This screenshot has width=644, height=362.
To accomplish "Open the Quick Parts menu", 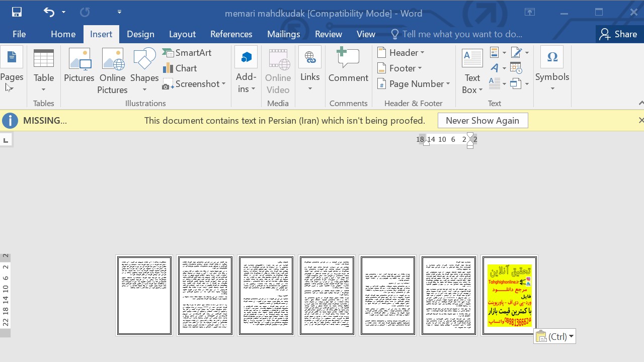I will pyautogui.click(x=498, y=52).
